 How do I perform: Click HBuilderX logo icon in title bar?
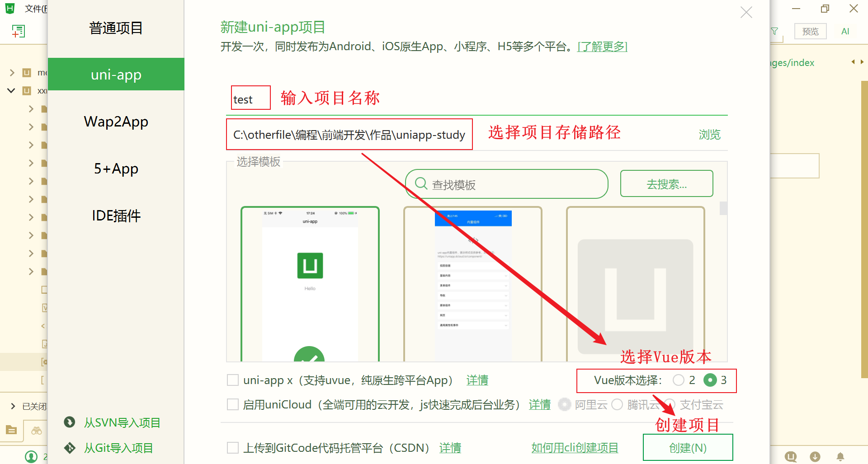point(10,9)
